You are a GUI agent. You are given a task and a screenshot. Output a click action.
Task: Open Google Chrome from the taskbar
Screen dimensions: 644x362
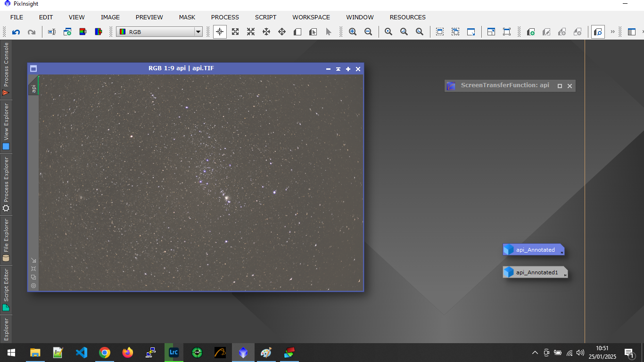point(105,353)
